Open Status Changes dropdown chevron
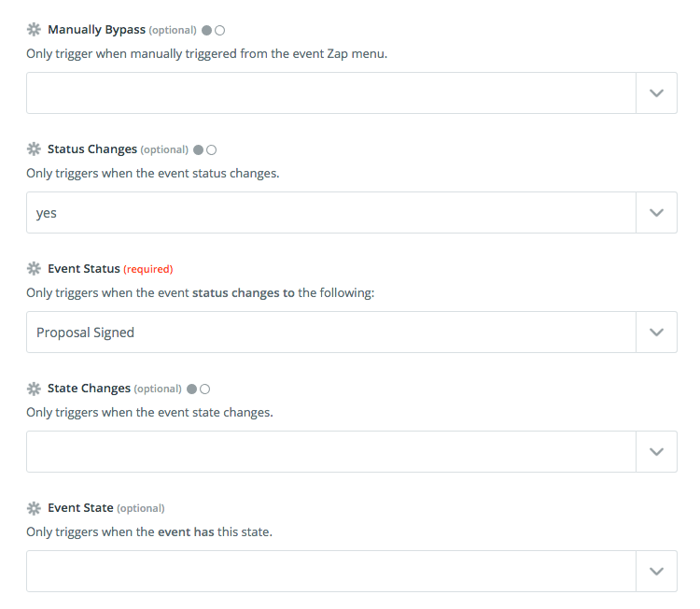 coord(656,213)
